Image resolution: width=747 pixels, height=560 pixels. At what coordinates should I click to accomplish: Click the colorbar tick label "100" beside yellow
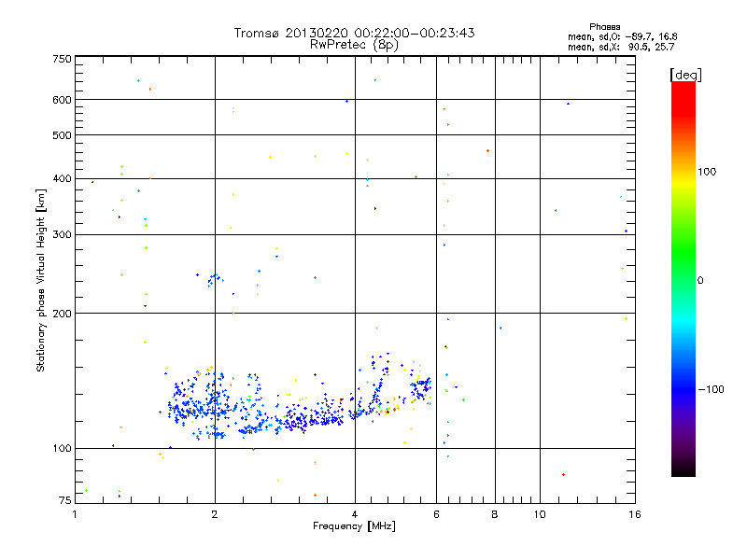click(707, 172)
